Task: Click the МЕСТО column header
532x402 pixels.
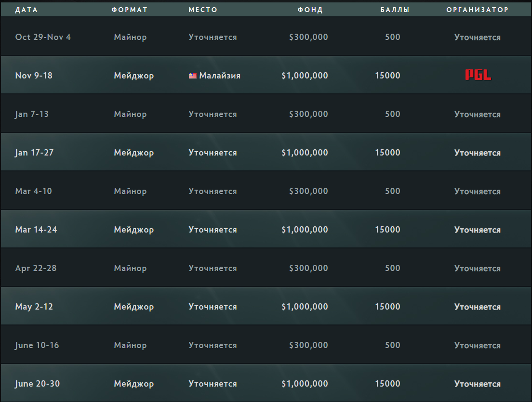Action: (x=203, y=10)
